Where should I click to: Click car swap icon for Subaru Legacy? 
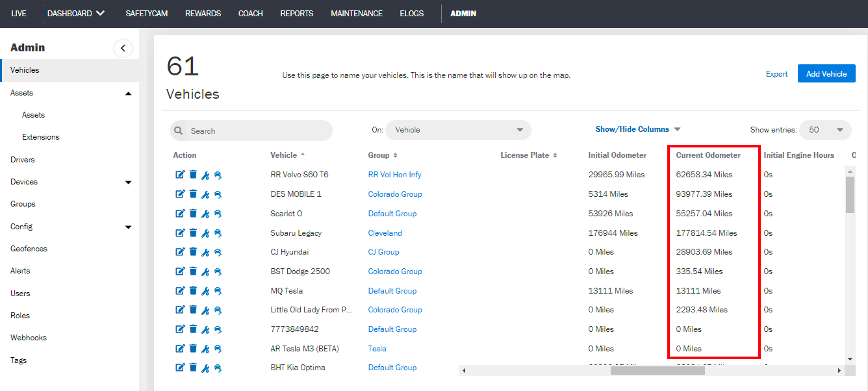218,233
